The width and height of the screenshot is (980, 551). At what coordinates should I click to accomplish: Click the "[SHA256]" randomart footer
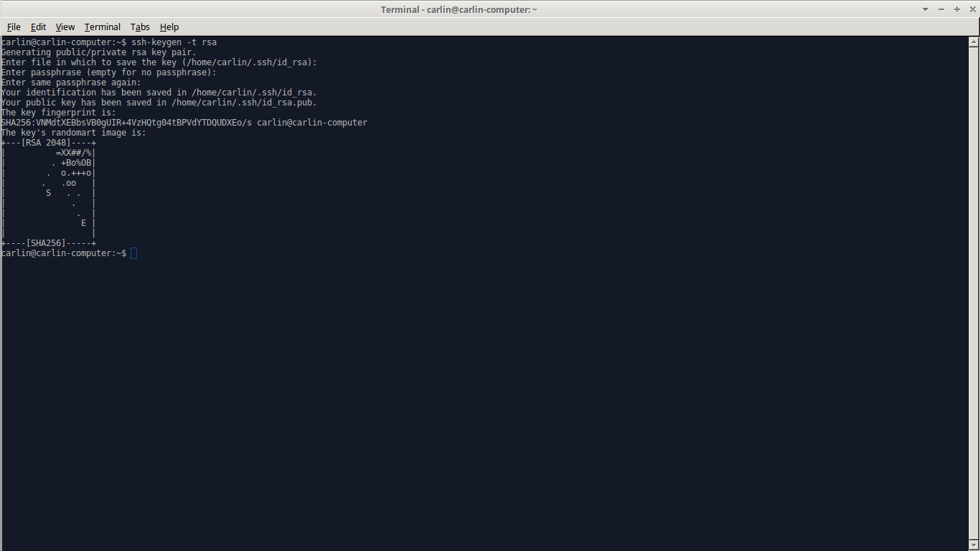[x=47, y=243]
